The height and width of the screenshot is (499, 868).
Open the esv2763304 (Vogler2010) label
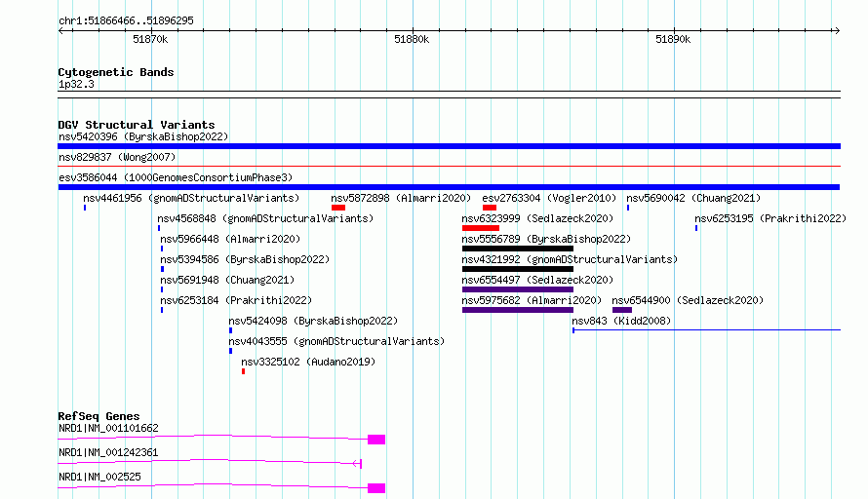coord(549,198)
